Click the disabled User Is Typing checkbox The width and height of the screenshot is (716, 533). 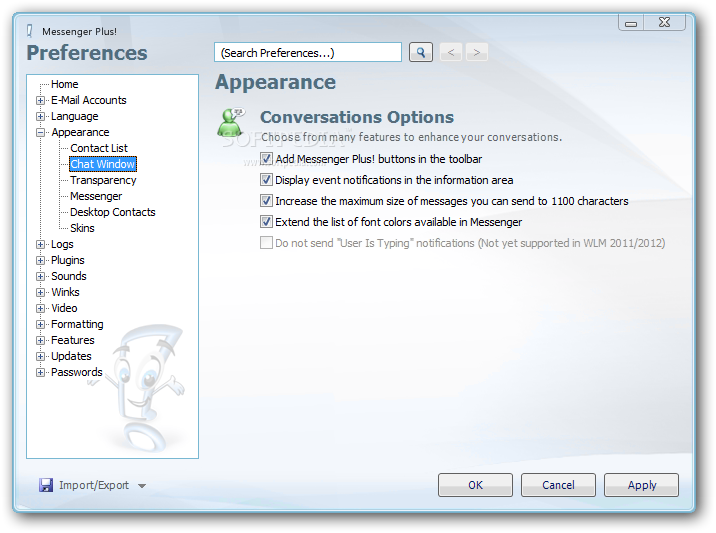coord(266,243)
